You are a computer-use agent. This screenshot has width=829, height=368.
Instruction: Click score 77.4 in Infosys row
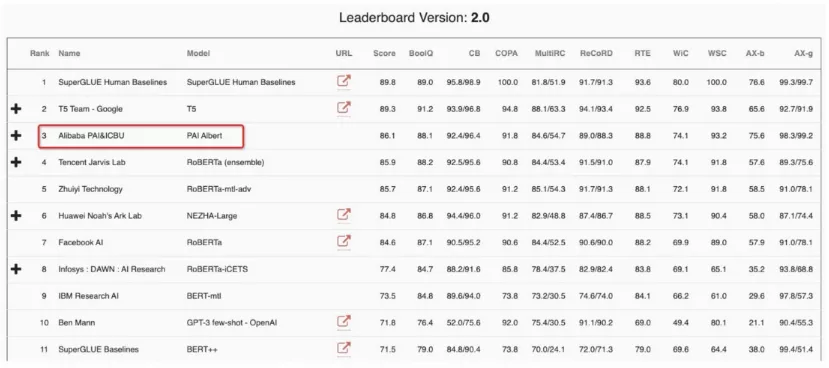point(388,269)
